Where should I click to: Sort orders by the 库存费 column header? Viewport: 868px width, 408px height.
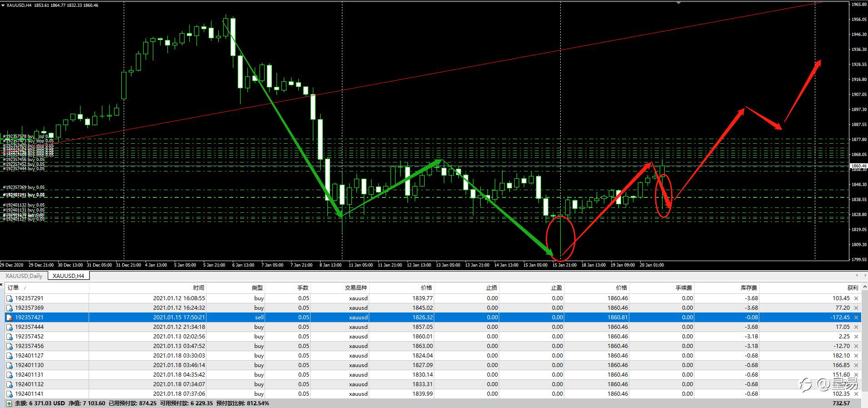click(x=727, y=287)
